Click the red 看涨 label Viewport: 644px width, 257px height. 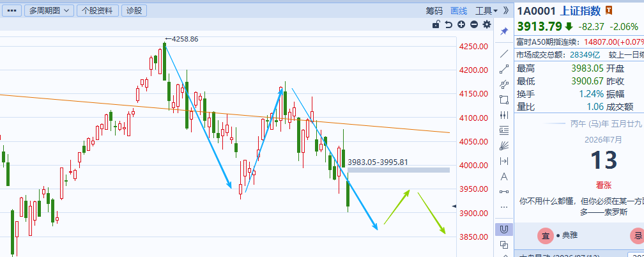click(603, 185)
